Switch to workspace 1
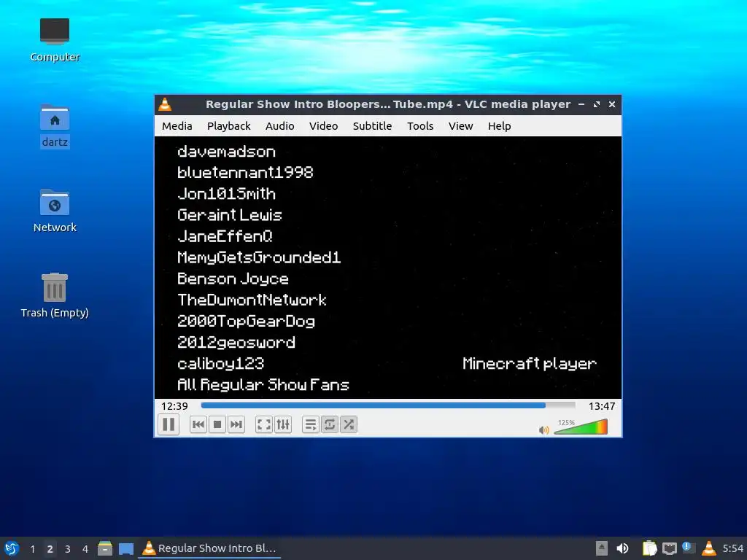747x560 pixels. point(32,549)
